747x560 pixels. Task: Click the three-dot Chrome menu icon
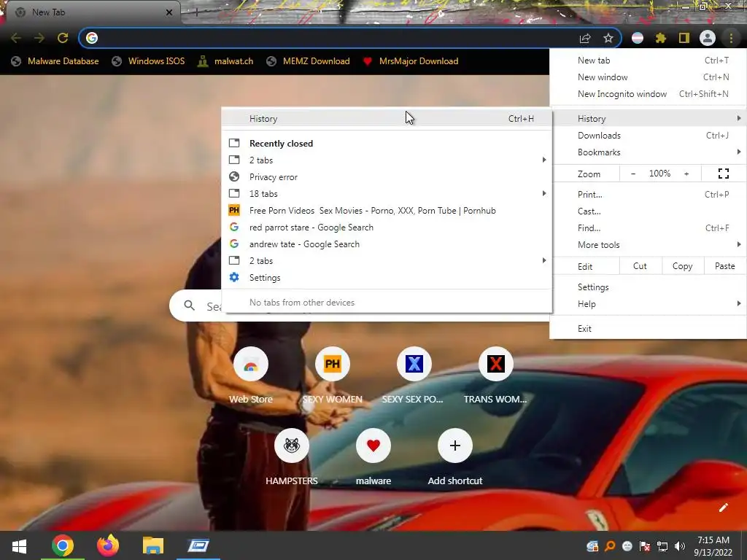(731, 38)
